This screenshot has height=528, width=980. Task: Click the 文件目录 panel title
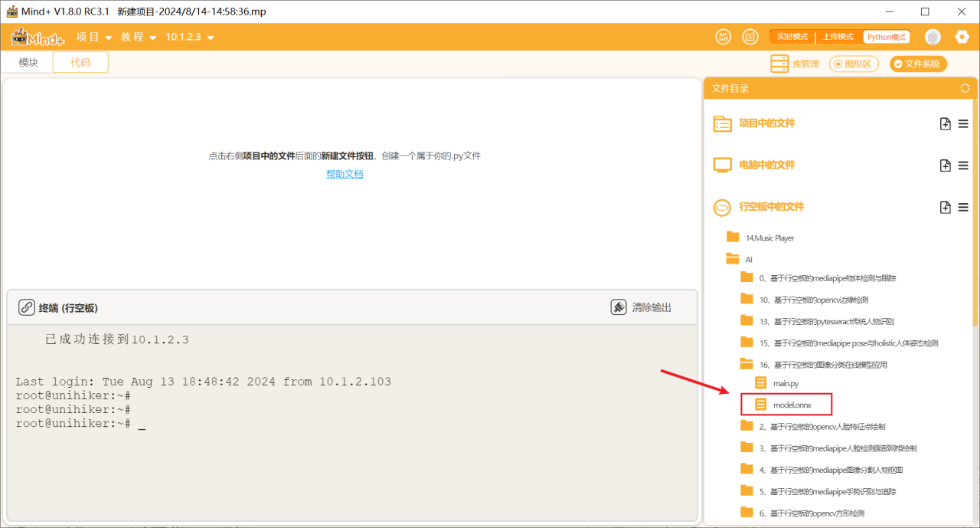[730, 88]
